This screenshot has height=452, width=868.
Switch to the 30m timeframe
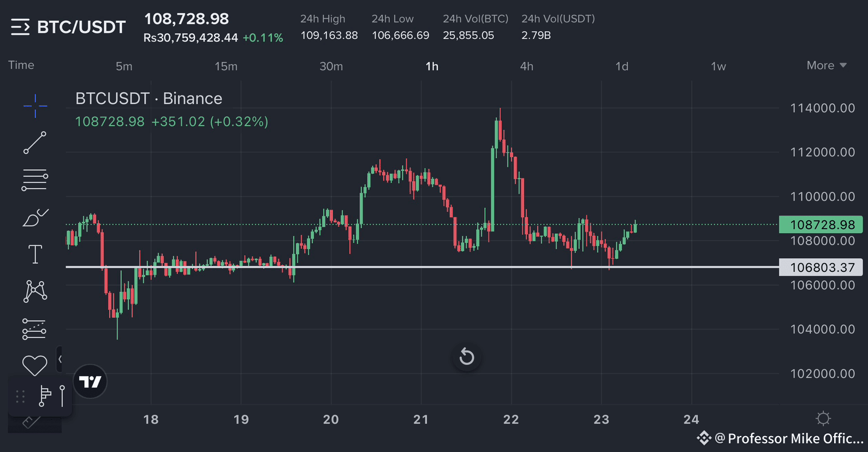tap(331, 66)
